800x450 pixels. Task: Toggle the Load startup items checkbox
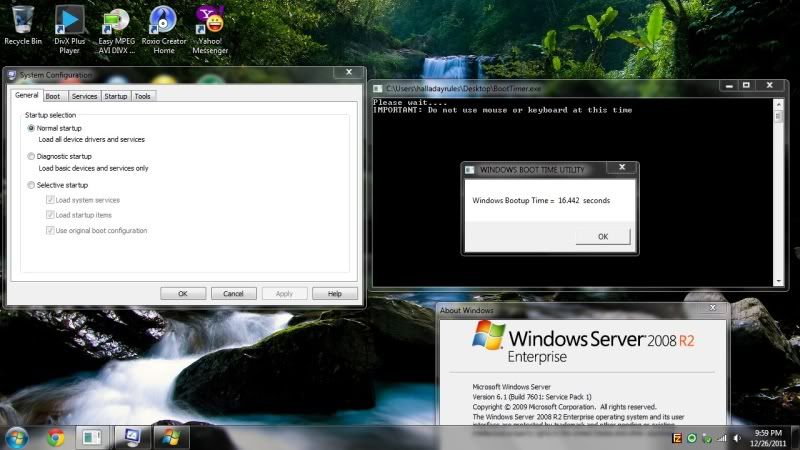coord(50,215)
